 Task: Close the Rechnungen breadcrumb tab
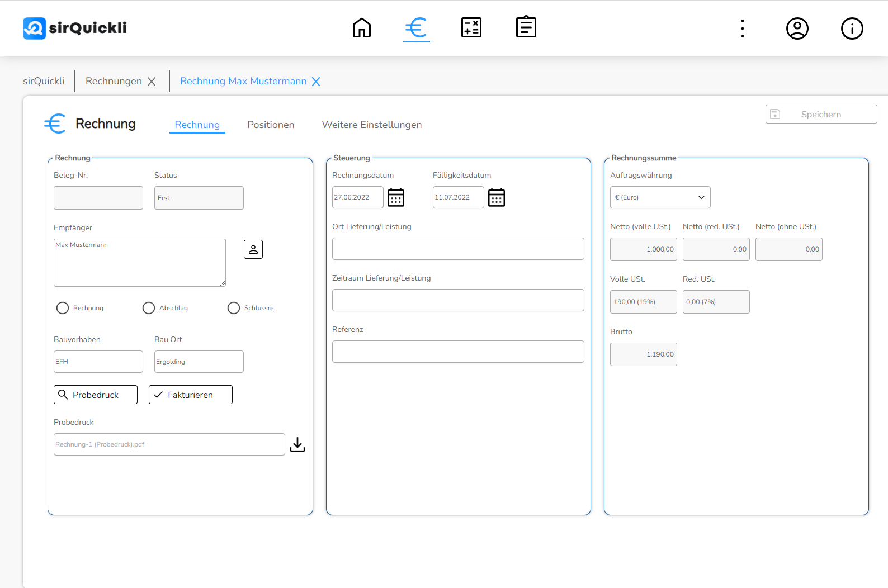[152, 82]
